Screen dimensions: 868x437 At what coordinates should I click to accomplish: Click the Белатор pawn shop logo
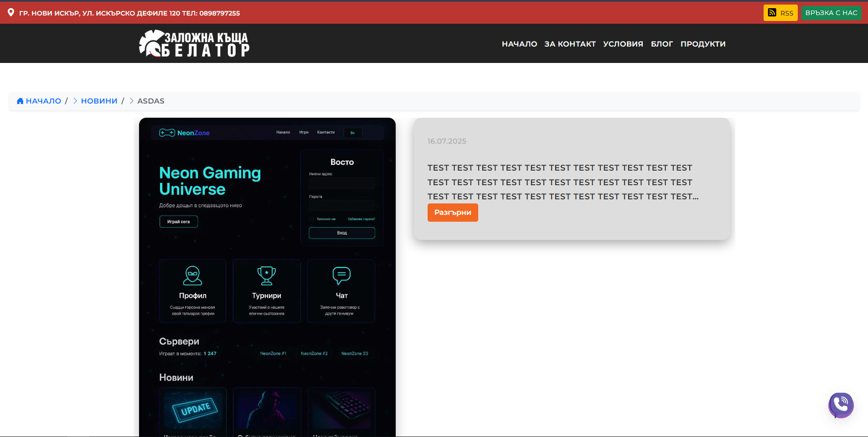point(194,44)
